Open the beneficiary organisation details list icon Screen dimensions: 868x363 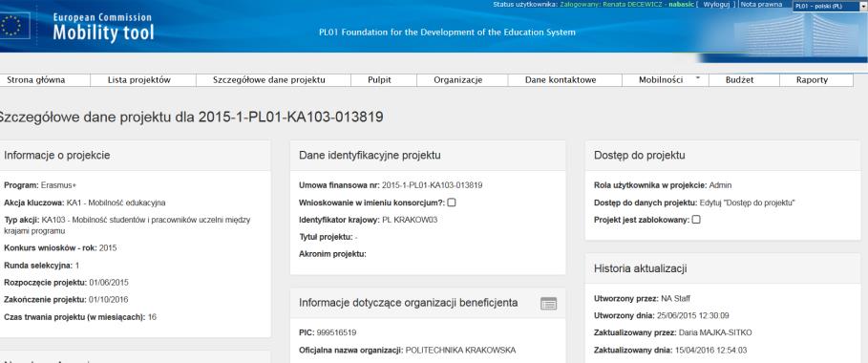[548, 303]
